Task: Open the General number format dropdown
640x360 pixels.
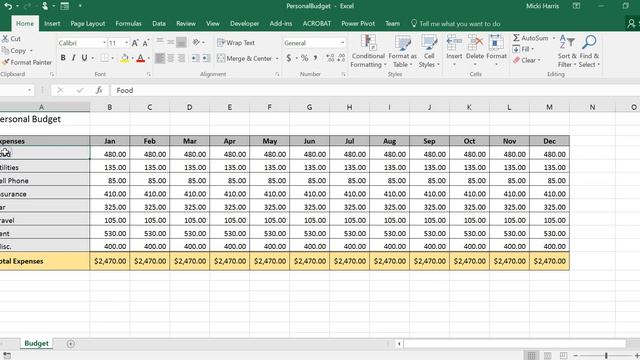Action: [342, 43]
